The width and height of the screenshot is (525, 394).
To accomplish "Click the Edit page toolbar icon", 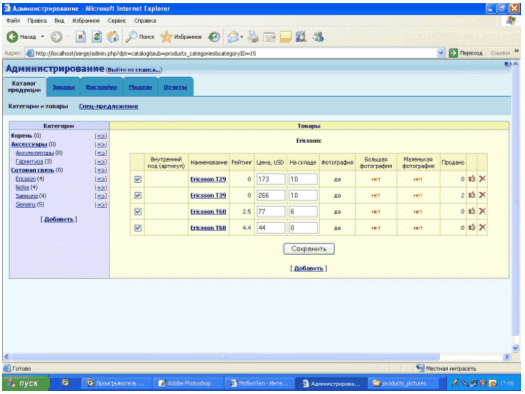I will 269,37.
